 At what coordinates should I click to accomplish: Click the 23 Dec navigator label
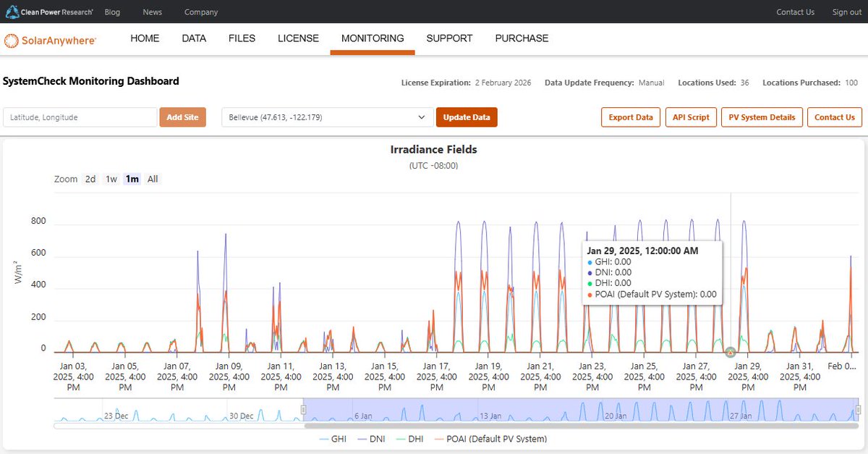click(x=117, y=416)
